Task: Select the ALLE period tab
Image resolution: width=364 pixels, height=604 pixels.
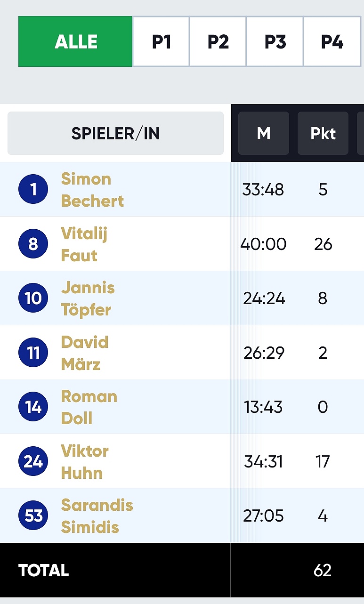Action: pyautogui.click(x=75, y=41)
